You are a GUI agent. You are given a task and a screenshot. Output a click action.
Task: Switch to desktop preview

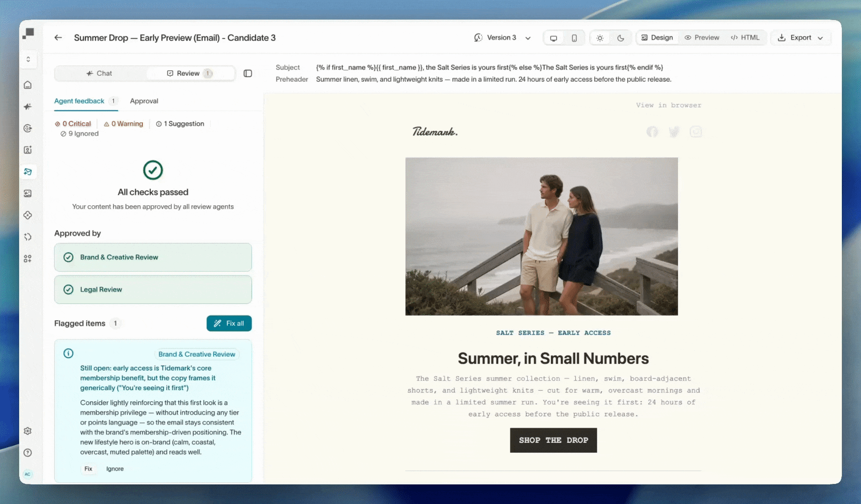[x=554, y=38]
